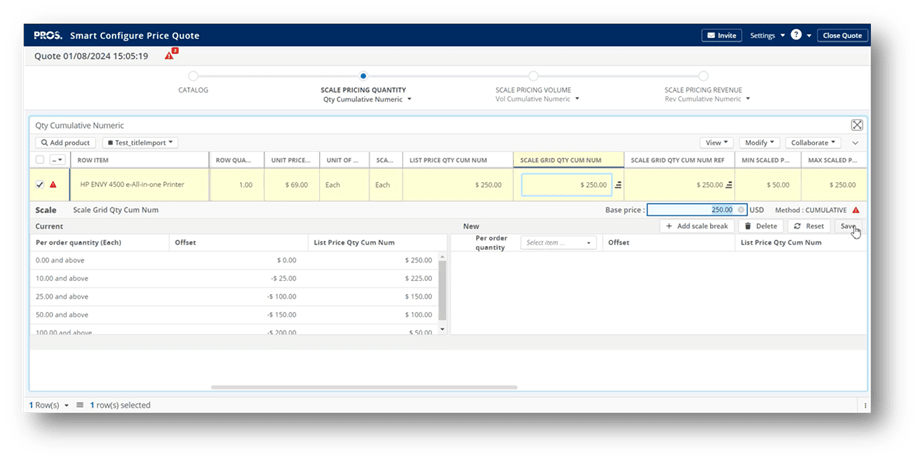Click the HP ENVY row warning icon

53,185
